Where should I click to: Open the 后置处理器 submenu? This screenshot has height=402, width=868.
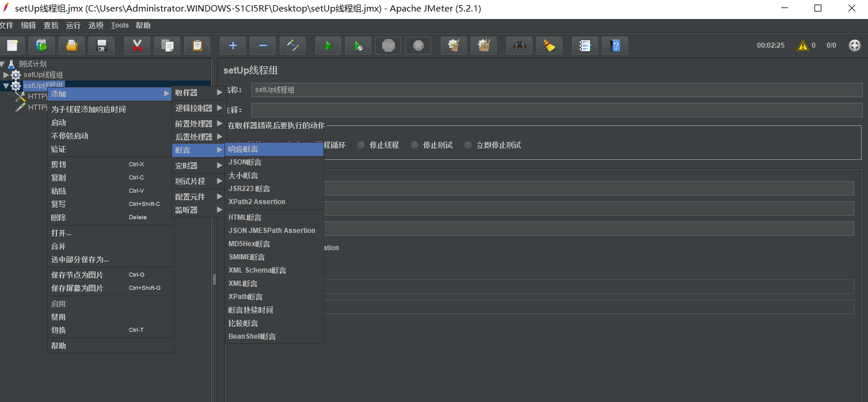[199, 137]
